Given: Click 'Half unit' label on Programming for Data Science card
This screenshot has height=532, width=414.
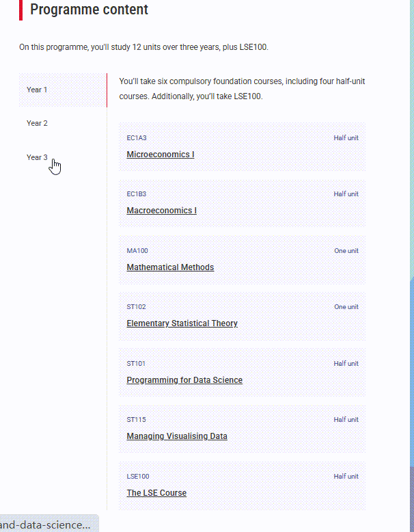Looking at the screenshot, I should 346,363.
